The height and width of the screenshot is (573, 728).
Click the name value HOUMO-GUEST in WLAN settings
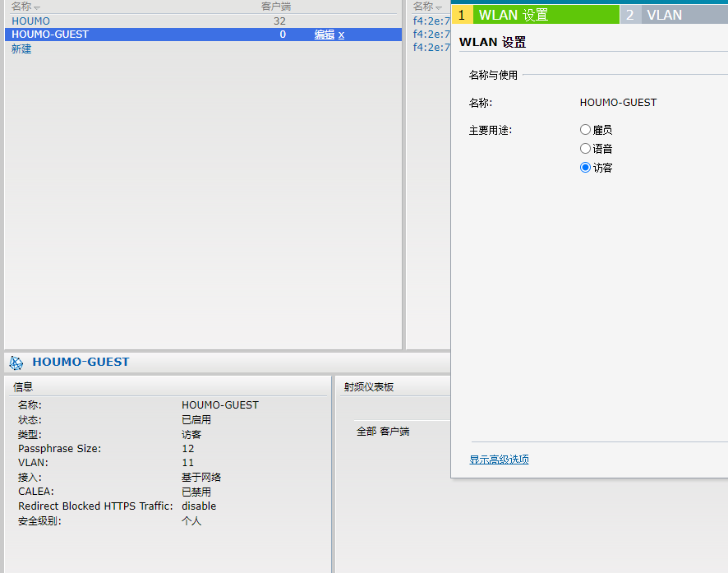coord(618,103)
